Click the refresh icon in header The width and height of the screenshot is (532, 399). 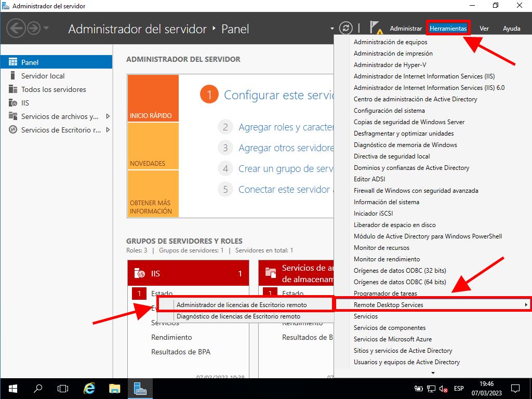345,28
